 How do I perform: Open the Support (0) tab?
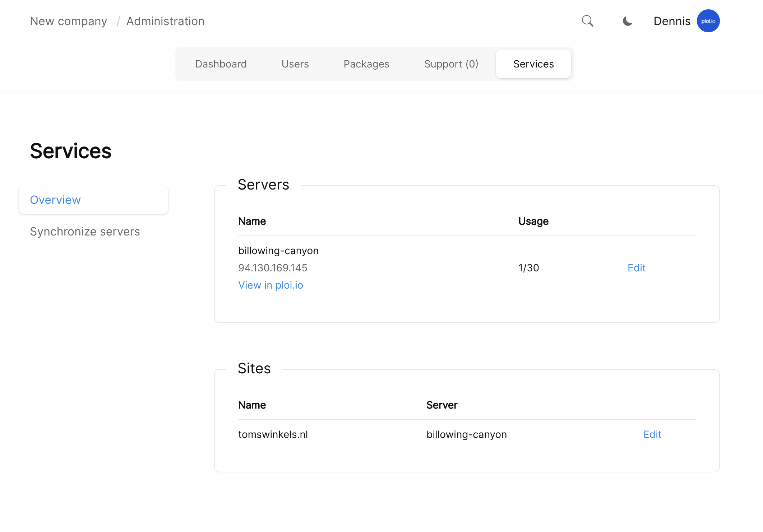click(x=451, y=64)
